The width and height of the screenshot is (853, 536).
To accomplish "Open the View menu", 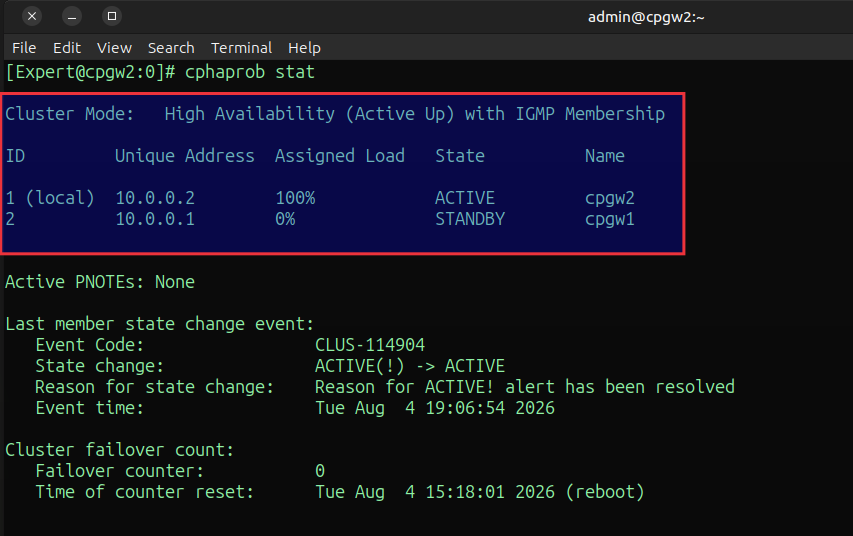I will point(114,48).
